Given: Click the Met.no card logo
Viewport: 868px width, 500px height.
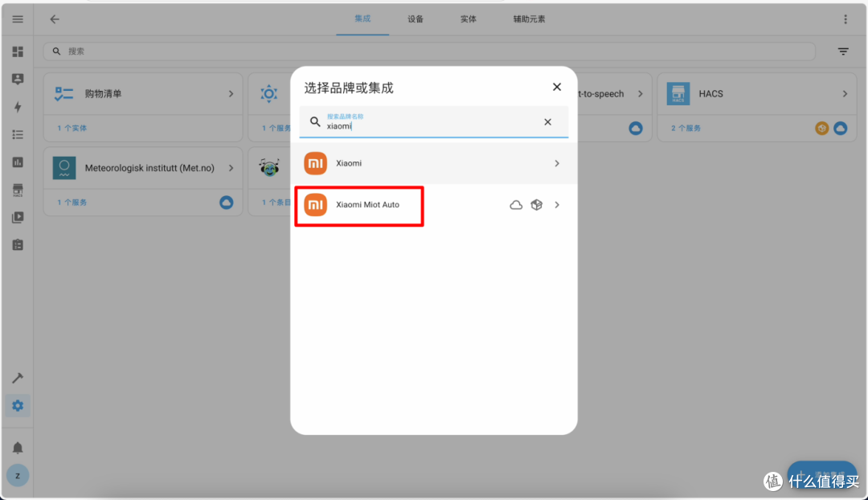Looking at the screenshot, I should (64, 168).
